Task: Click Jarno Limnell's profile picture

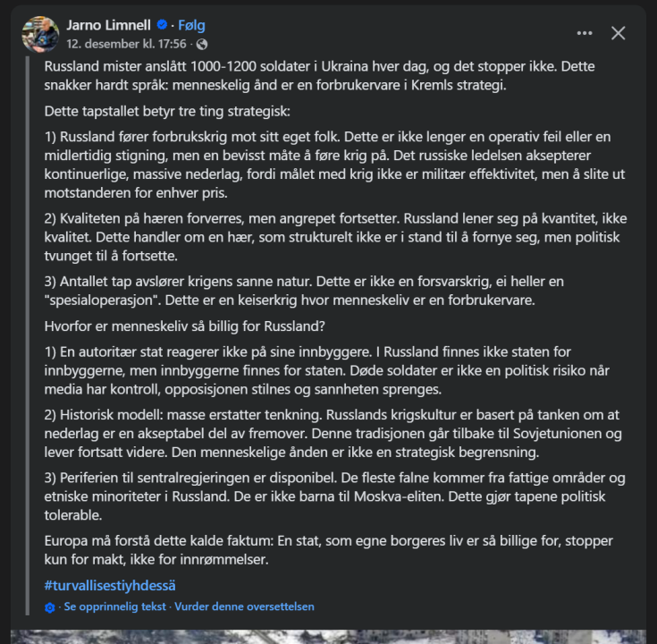Action: 40,33
